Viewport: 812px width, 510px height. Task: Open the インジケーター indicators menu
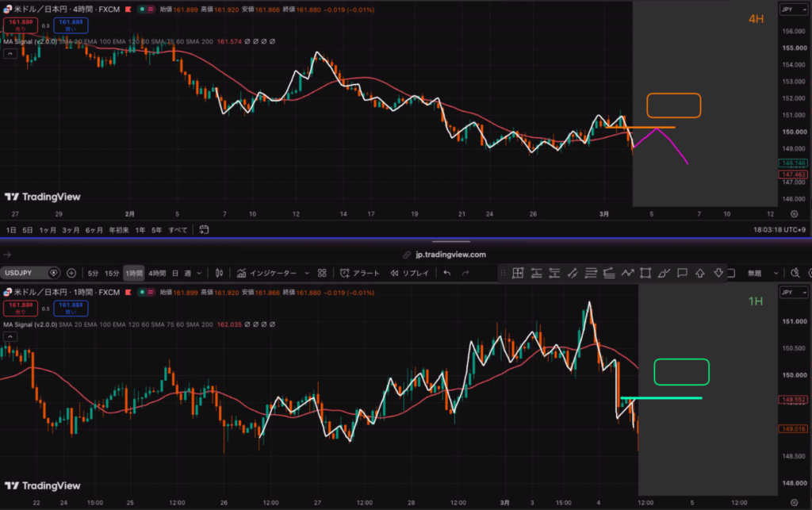pyautogui.click(x=266, y=273)
